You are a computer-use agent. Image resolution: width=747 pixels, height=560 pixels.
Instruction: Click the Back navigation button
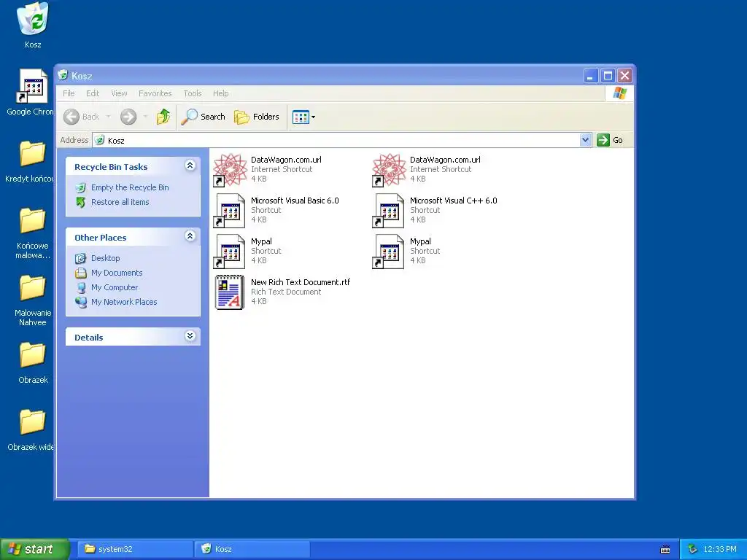click(x=82, y=117)
